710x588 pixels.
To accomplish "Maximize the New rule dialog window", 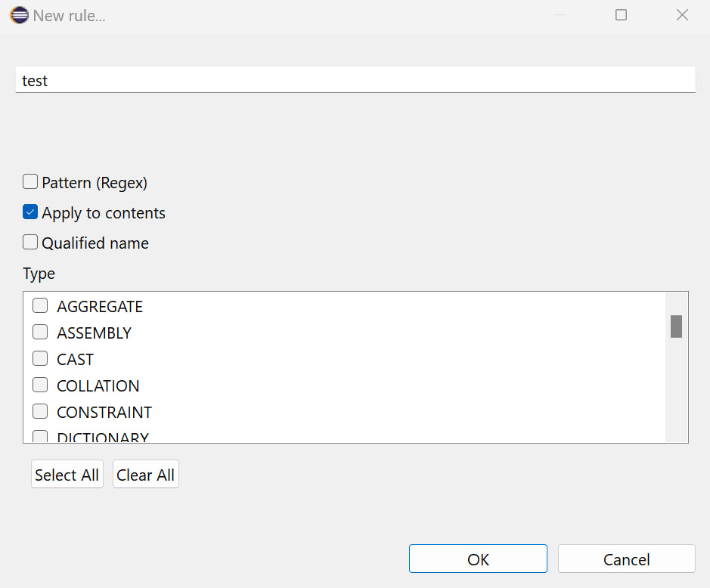I will (621, 15).
